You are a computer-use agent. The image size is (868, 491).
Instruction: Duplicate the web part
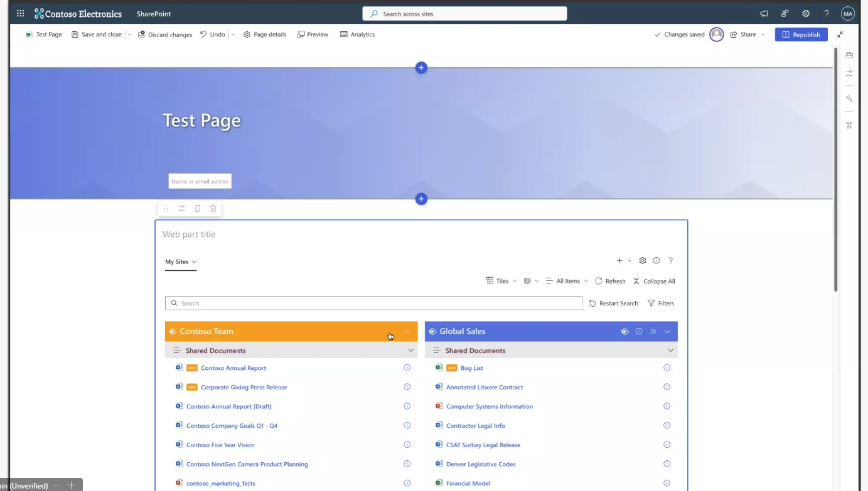coord(198,208)
